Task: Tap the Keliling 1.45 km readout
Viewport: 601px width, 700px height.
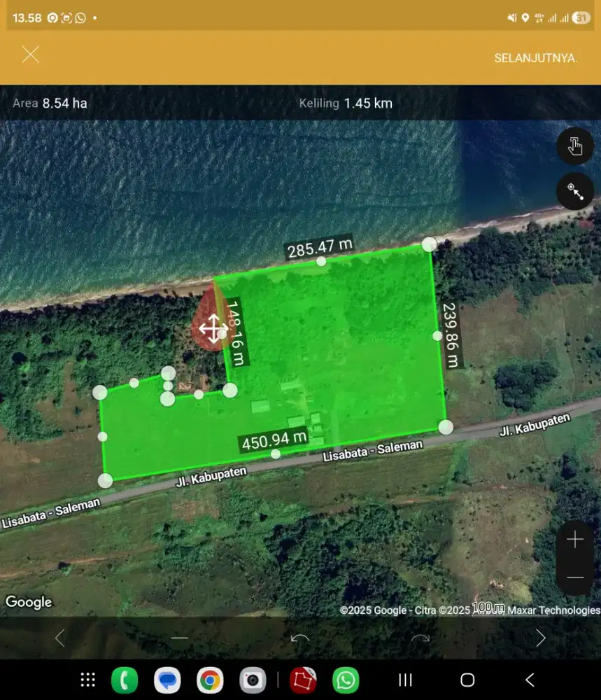Action: [346, 104]
